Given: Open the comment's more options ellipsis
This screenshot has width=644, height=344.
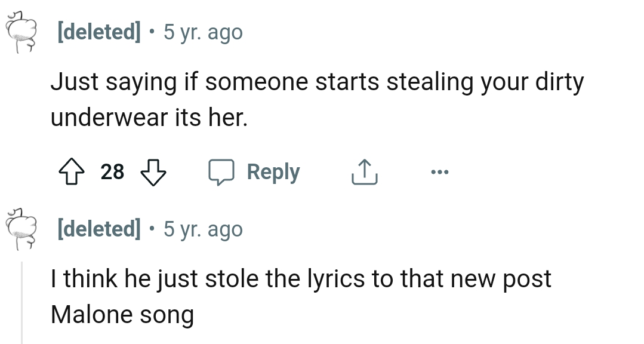Looking at the screenshot, I should tap(439, 171).
